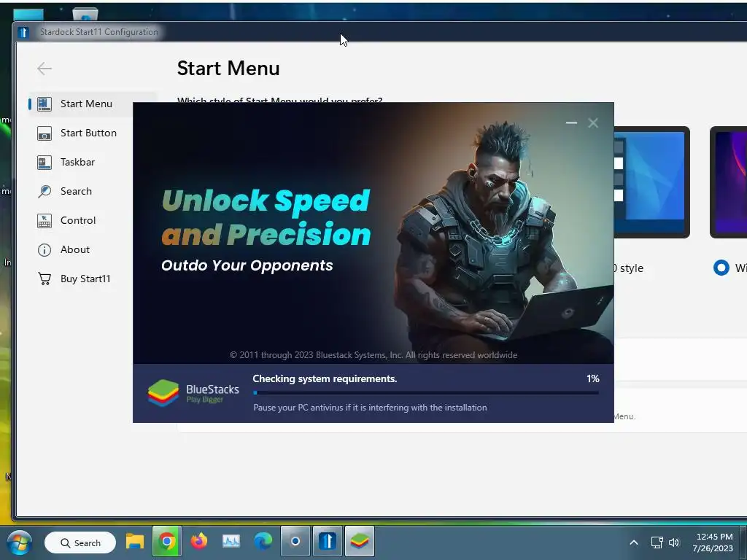Click the BlueStacks installation progress bar
This screenshot has width=747, height=560.
tap(426, 393)
